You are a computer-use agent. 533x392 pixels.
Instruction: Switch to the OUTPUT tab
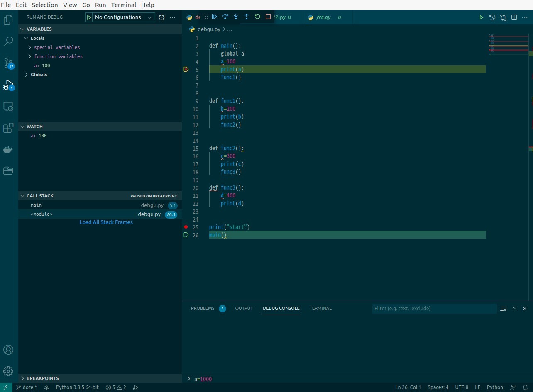point(244,308)
